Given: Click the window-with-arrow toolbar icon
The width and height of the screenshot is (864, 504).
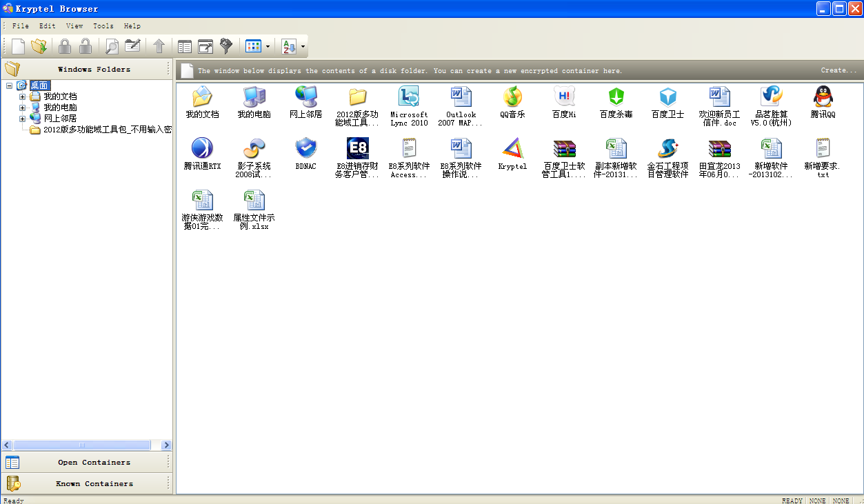Looking at the screenshot, I should 205,46.
